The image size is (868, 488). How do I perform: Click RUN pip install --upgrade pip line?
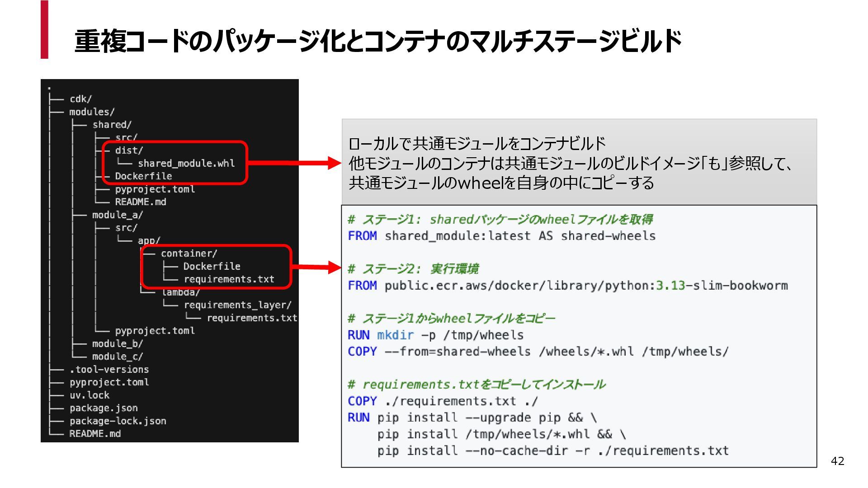point(472,418)
